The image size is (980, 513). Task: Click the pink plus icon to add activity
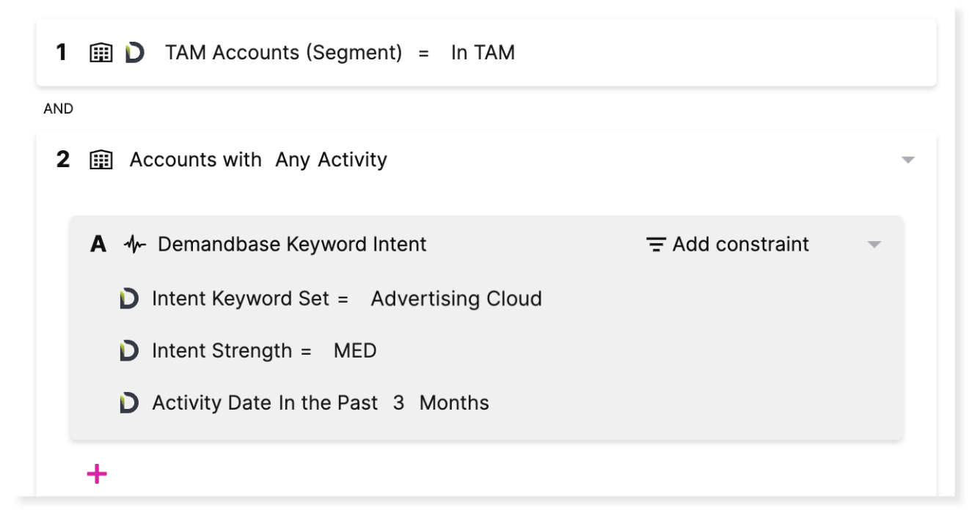97,474
